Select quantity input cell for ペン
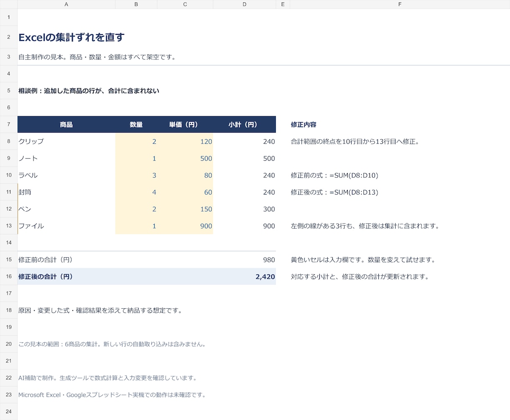510x420 pixels. 136,209
